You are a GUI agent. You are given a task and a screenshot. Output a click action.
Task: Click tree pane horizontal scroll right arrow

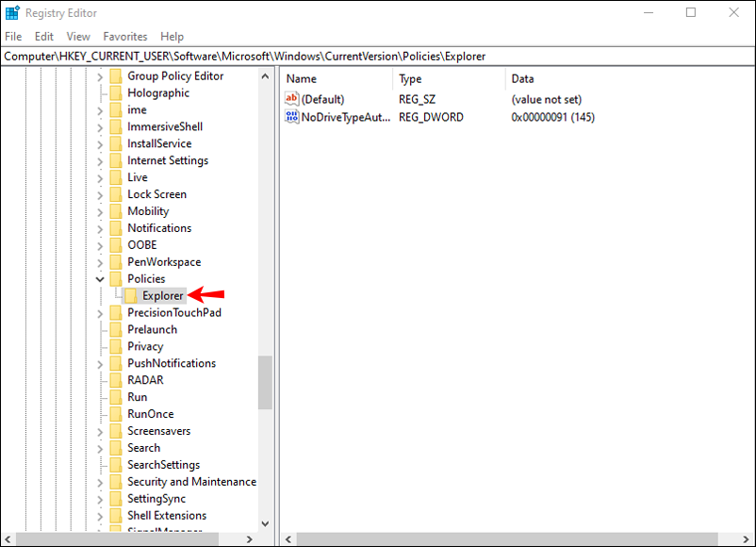tap(249, 539)
